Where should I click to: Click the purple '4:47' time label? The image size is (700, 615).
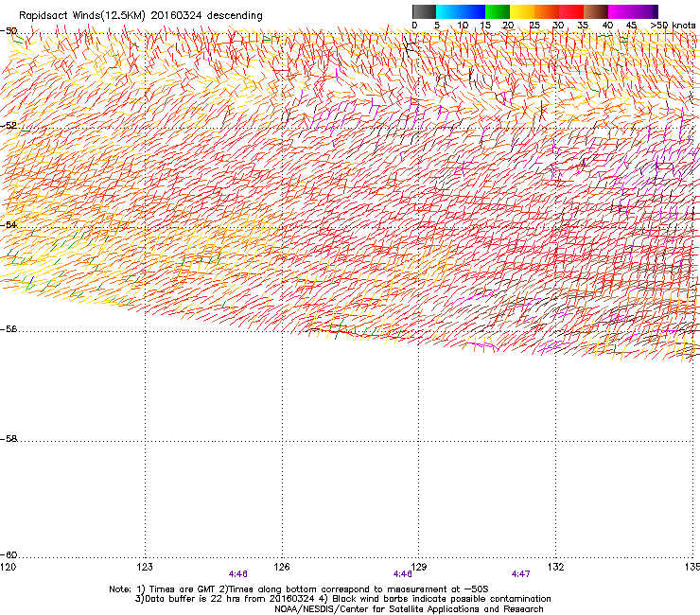click(x=520, y=574)
